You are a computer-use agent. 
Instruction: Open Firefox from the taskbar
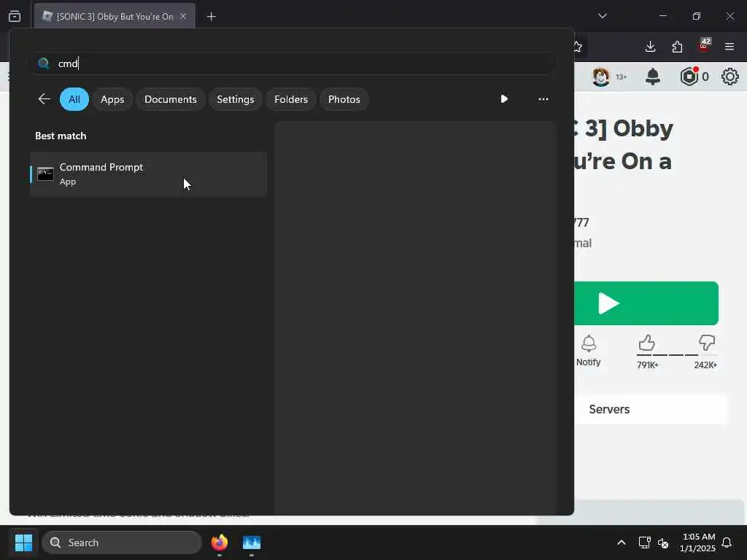[x=220, y=542]
